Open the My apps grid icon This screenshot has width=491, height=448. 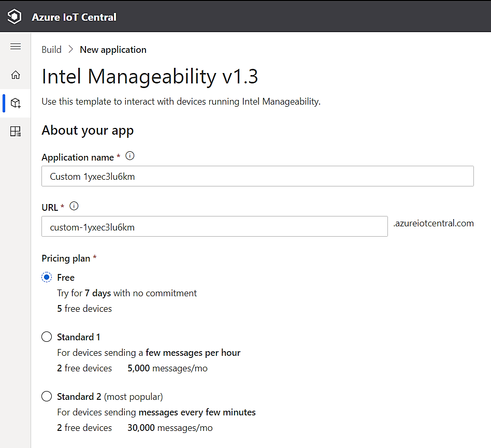pyautogui.click(x=16, y=132)
